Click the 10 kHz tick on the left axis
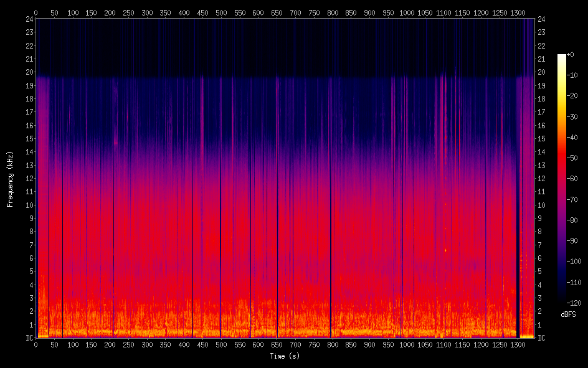 tap(28, 205)
